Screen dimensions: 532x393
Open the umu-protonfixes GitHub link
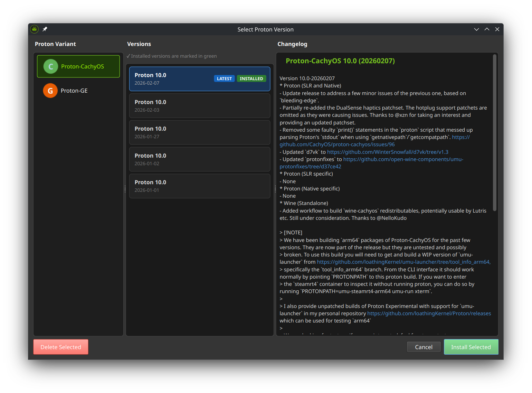(403, 159)
